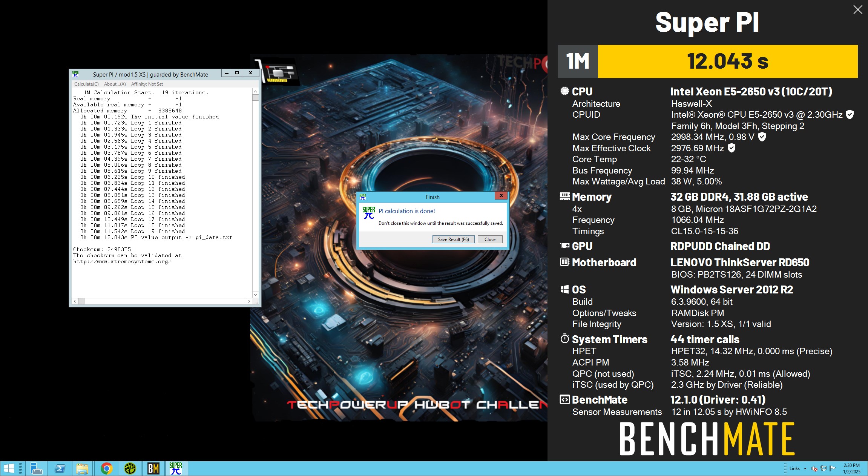Click verified shield beside CPUID value
868x476 pixels.
pyautogui.click(x=850, y=115)
